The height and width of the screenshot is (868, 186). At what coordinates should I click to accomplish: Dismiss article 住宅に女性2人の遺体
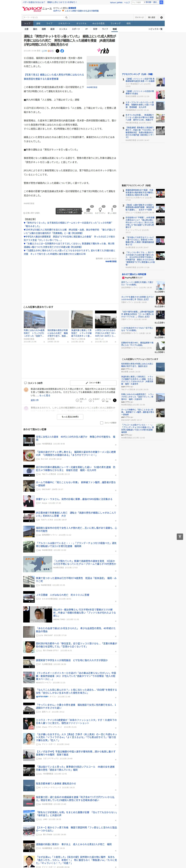pyautogui.click(x=115, y=445)
